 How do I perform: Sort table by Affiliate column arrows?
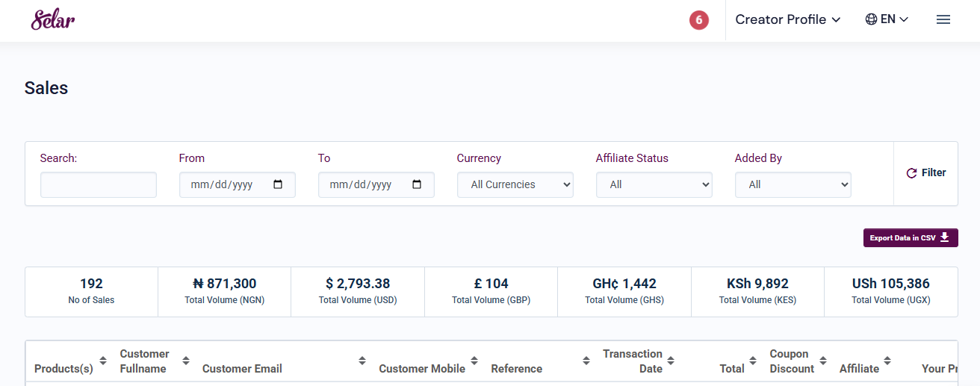(x=888, y=361)
